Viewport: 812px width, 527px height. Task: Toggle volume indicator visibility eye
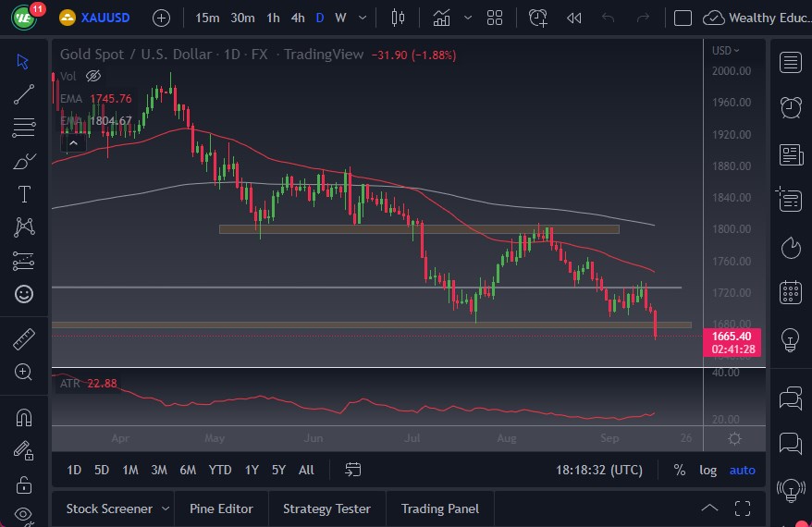click(92, 76)
